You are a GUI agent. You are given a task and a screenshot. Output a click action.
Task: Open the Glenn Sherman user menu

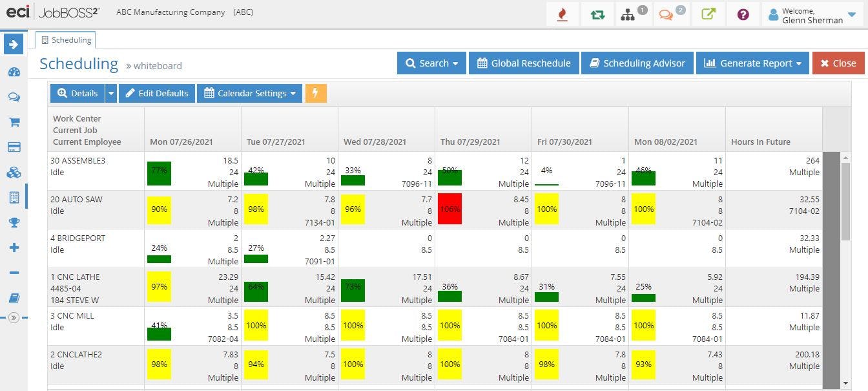814,14
